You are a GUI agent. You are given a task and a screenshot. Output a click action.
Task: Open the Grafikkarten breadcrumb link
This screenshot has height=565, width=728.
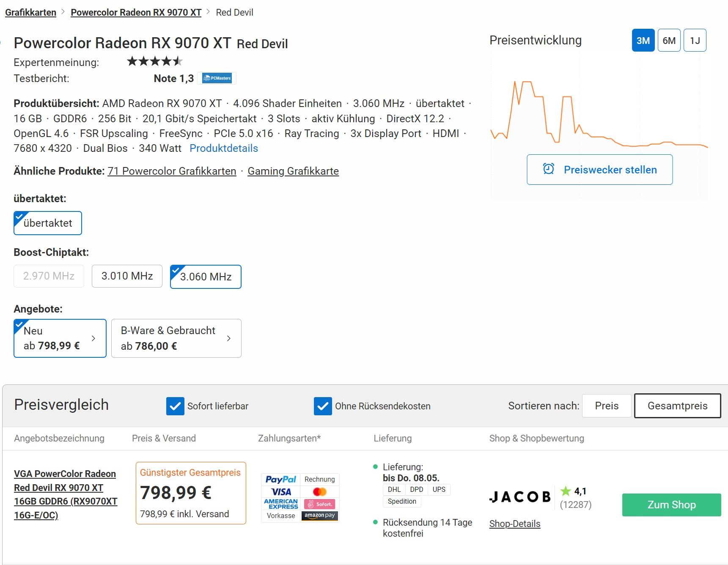pyautogui.click(x=30, y=12)
